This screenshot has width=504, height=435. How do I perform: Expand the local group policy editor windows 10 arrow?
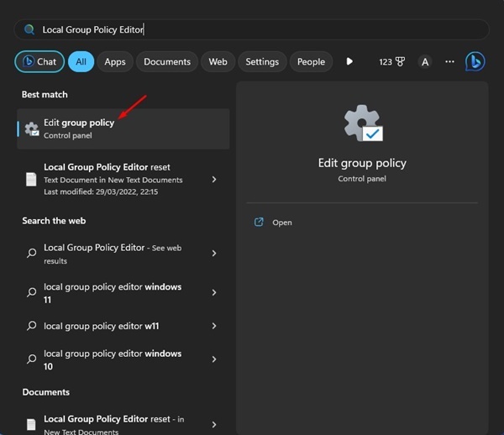[x=214, y=359]
